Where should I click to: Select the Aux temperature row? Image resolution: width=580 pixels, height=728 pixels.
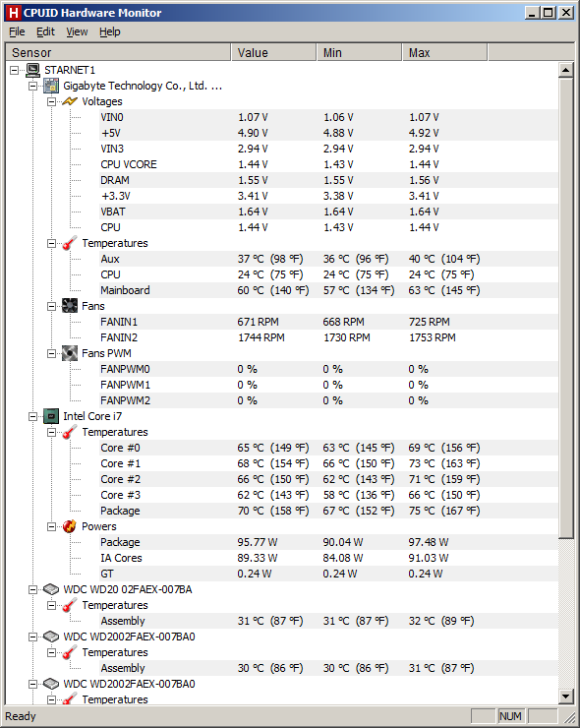pyautogui.click(x=328, y=259)
